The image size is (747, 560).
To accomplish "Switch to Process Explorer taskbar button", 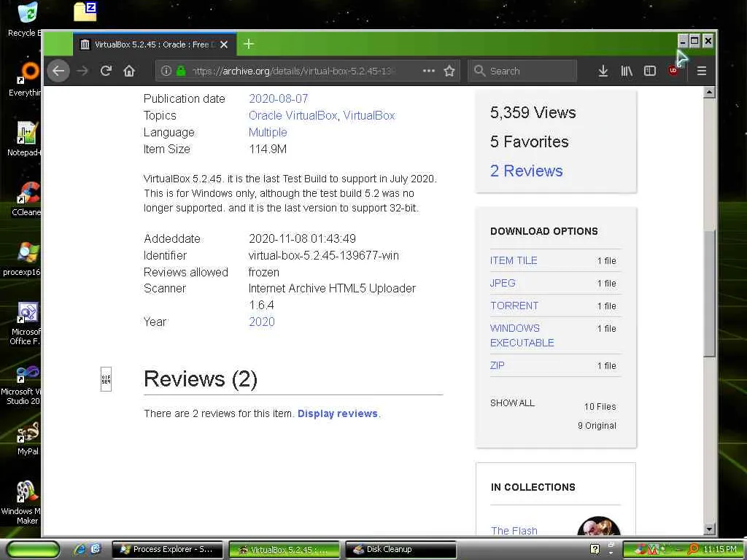I will [168, 550].
